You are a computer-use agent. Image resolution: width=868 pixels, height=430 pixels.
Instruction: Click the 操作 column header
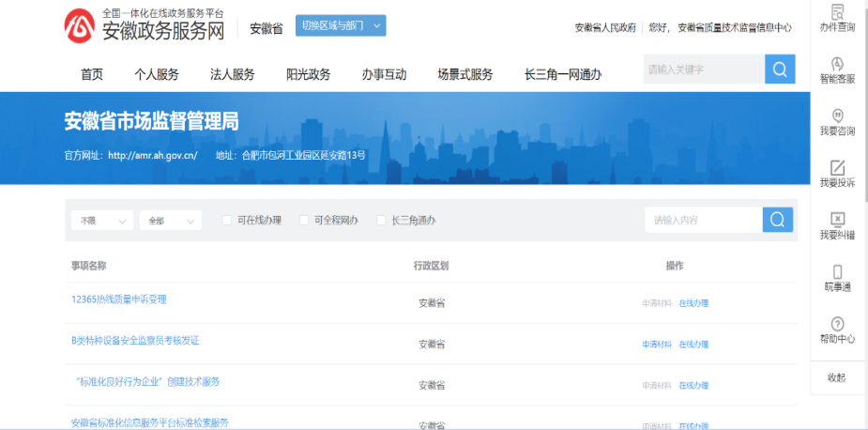675,266
